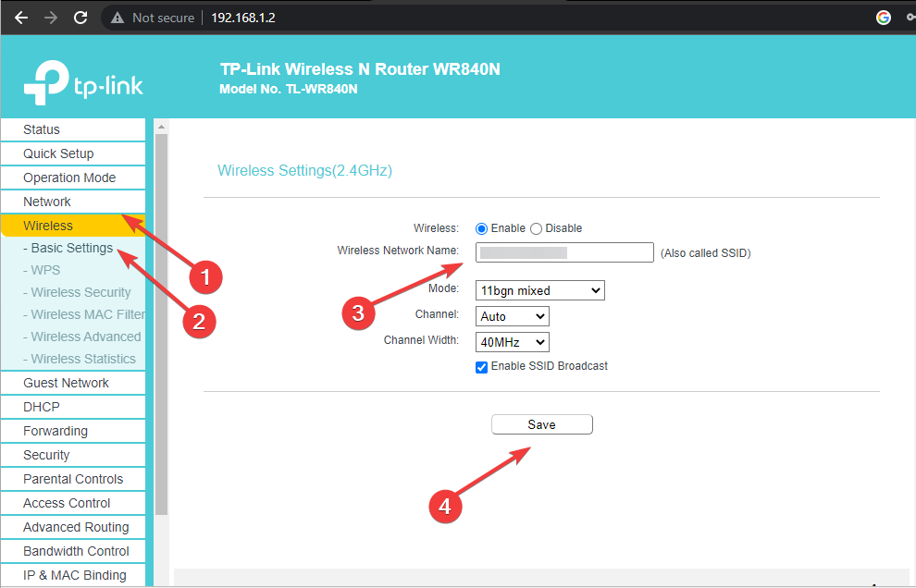Image resolution: width=916 pixels, height=588 pixels.
Task: Open Advanced Routing in the sidebar
Action: (73, 527)
